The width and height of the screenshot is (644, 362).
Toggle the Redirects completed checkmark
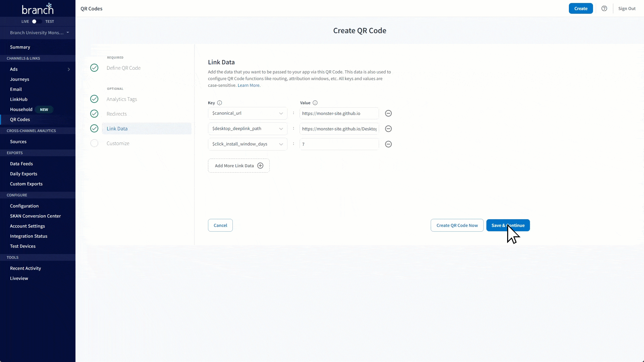(x=94, y=114)
